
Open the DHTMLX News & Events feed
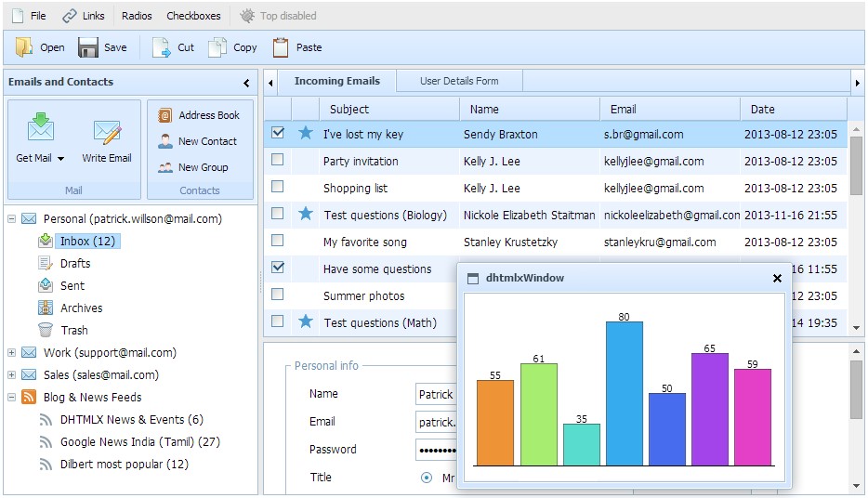tap(131, 419)
